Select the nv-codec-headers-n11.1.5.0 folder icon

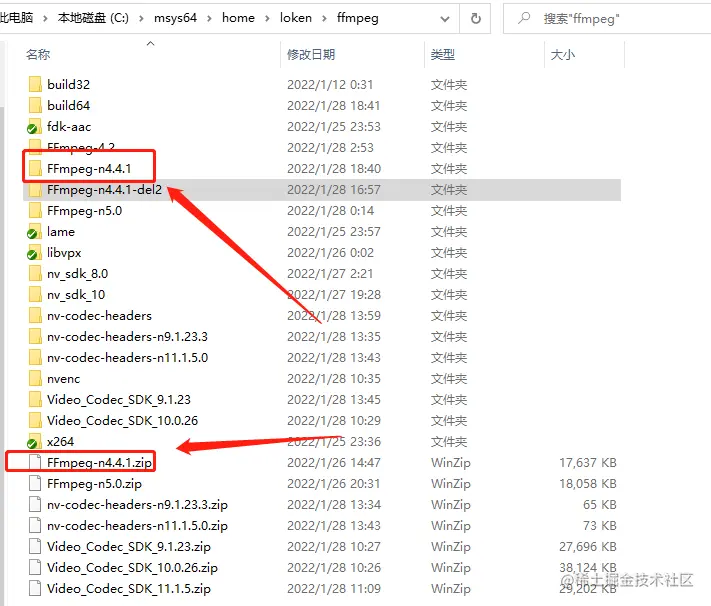35,357
